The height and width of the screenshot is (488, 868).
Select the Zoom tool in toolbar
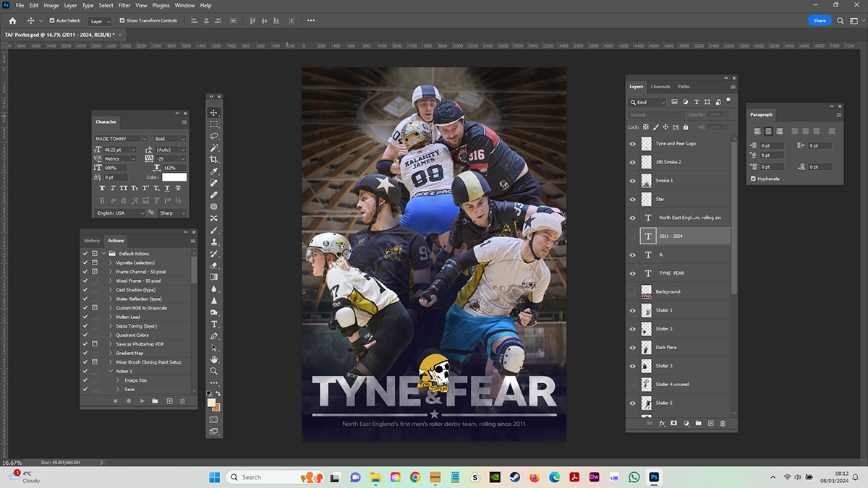[214, 371]
